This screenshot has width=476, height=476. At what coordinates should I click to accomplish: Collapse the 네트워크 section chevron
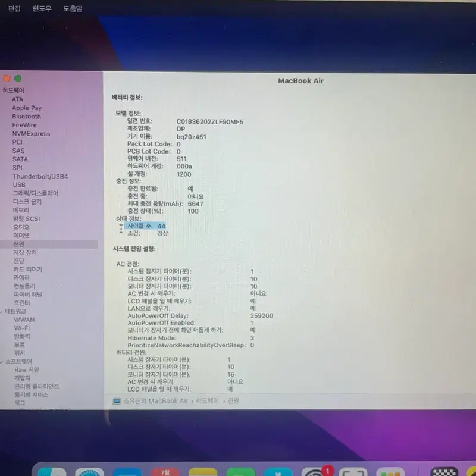(2, 311)
